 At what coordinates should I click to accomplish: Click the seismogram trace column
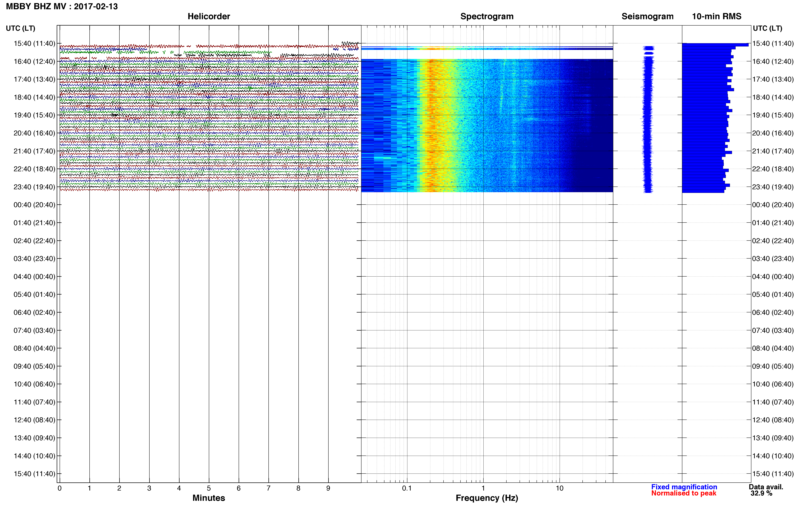click(648, 119)
